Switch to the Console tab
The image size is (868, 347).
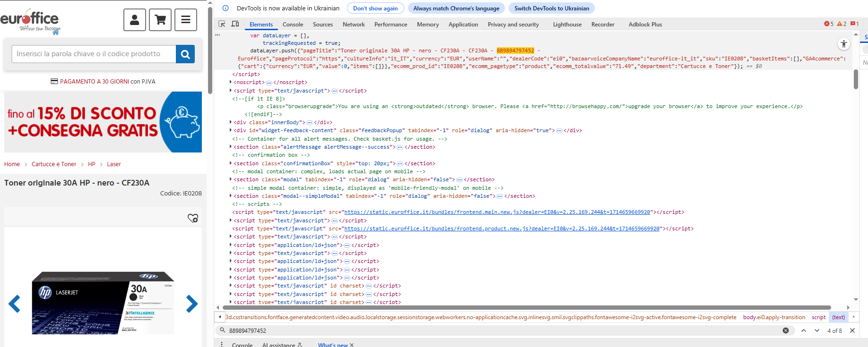[x=293, y=25]
